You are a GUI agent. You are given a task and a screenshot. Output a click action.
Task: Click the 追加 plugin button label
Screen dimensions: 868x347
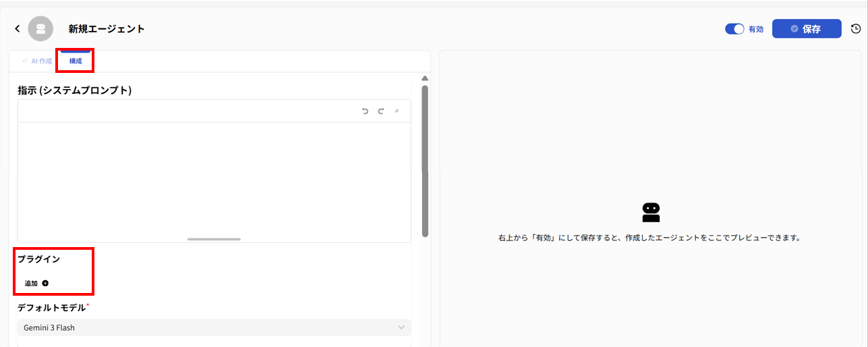pos(31,284)
